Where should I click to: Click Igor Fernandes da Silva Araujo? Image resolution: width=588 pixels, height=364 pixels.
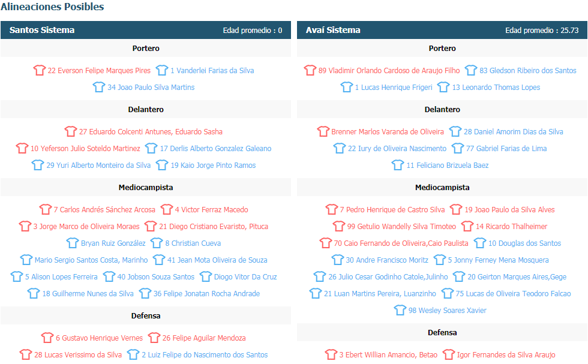click(506, 354)
